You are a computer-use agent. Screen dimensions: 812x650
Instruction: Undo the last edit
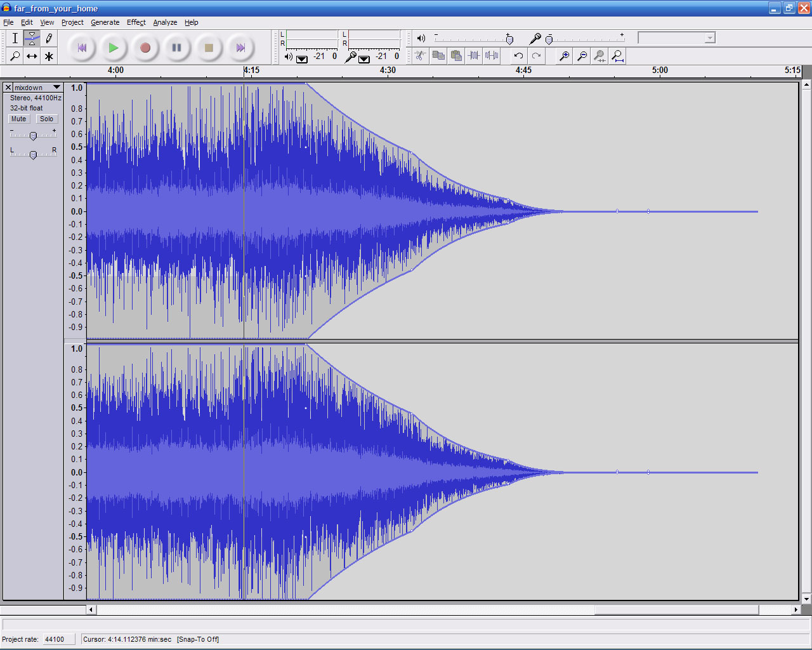pos(518,56)
